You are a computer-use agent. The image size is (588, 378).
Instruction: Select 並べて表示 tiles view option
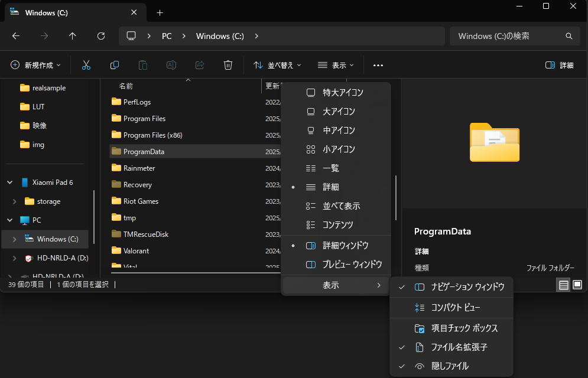tap(336, 206)
